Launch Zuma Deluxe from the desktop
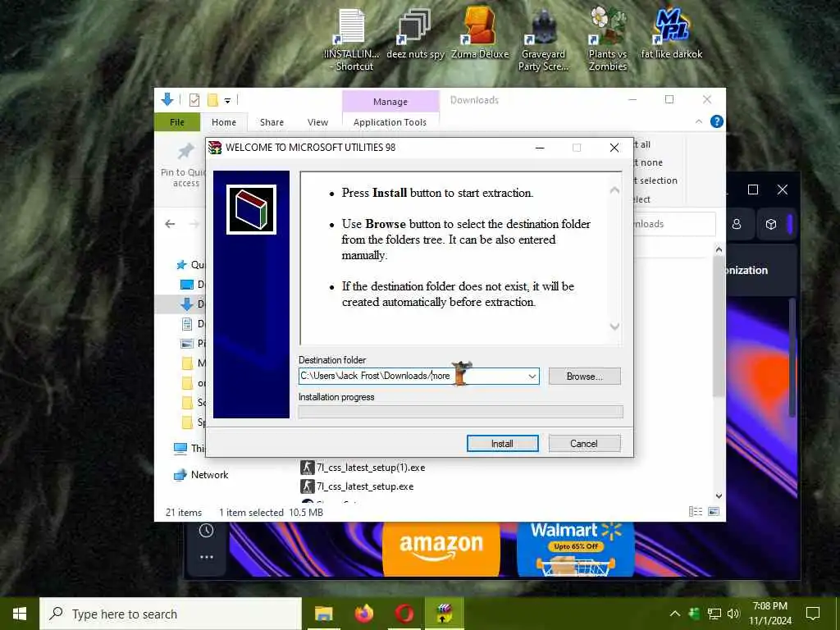 (479, 33)
